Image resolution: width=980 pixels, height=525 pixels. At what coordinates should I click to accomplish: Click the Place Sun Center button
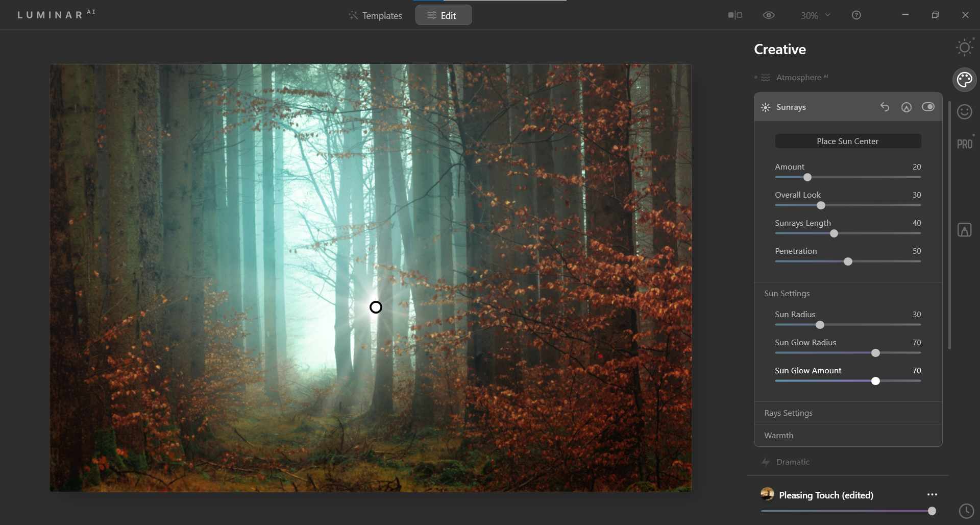point(848,141)
